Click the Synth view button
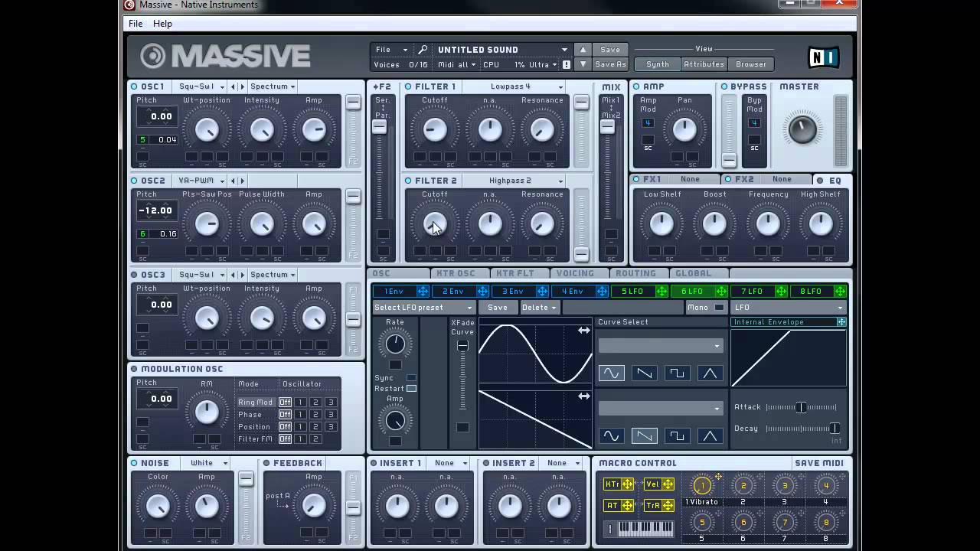980x551 pixels. (657, 64)
